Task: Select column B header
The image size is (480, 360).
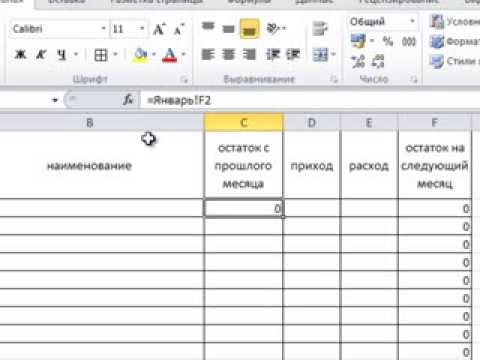Action: (89, 123)
